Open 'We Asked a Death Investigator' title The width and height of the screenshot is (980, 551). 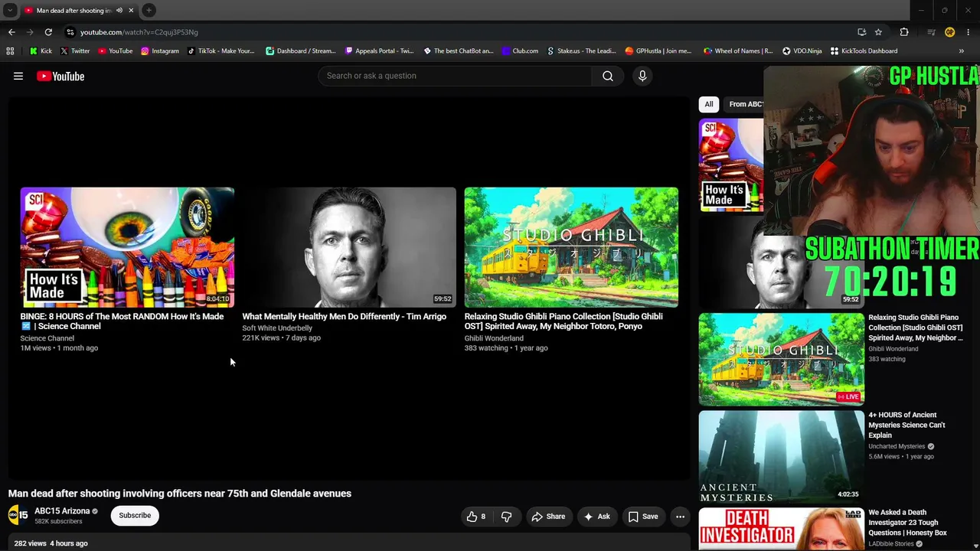tap(907, 522)
